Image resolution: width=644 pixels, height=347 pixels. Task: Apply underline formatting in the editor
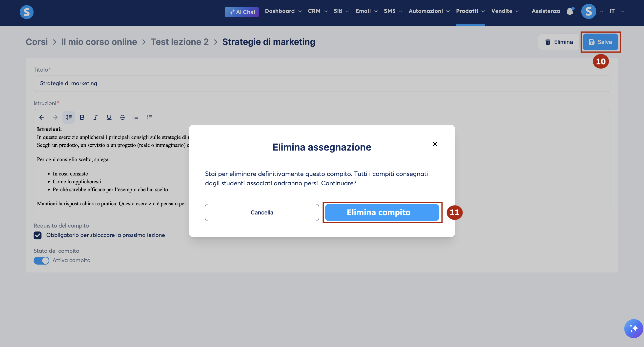point(109,117)
